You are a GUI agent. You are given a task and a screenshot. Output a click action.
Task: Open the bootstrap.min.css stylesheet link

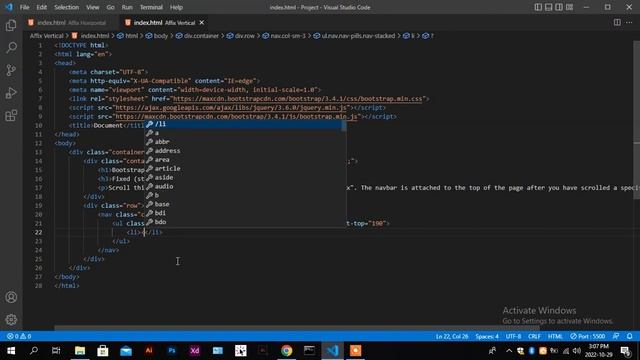[x=298, y=99]
